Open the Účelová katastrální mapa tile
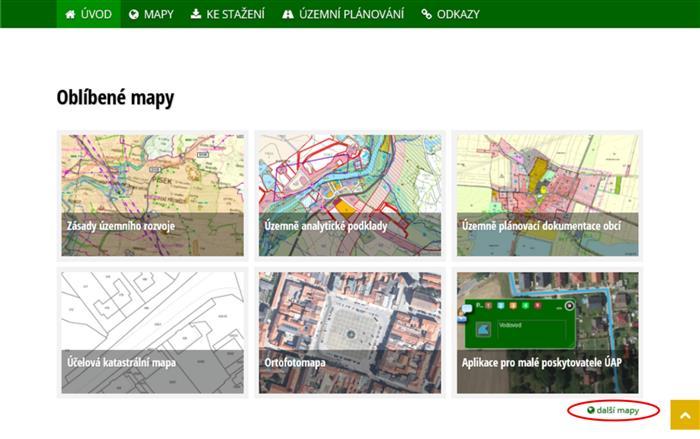This screenshot has width=700, height=439. pyautogui.click(x=152, y=333)
